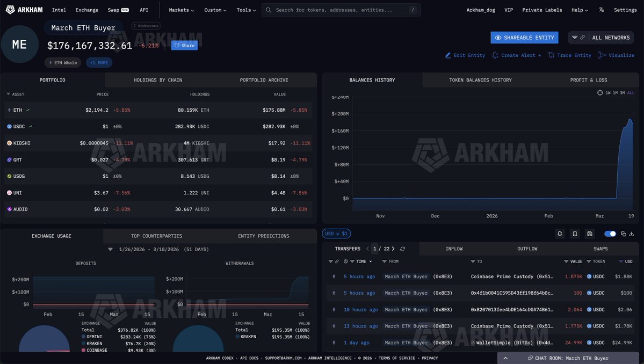
Task: Click the Trace Entity icon
Action: click(x=551, y=55)
